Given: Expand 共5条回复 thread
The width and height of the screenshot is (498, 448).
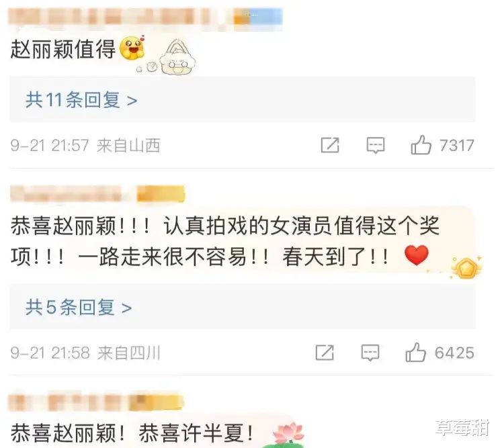Looking at the screenshot, I should [243, 307].
